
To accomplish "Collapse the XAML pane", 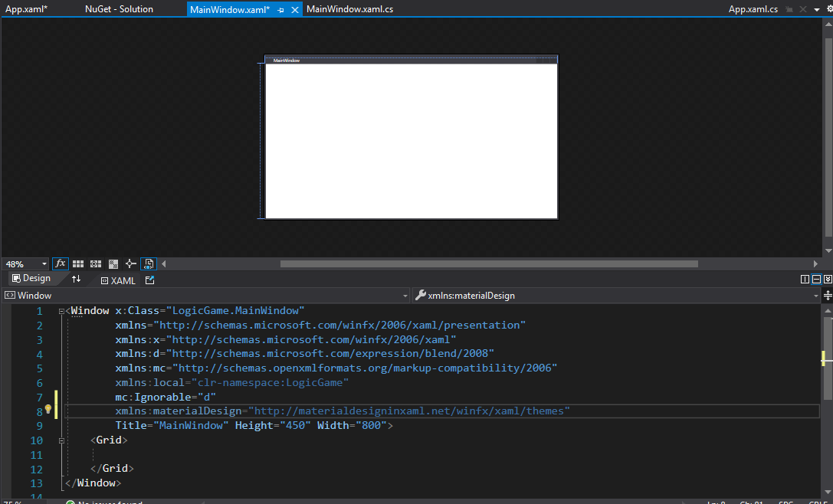I will pyautogui.click(x=828, y=280).
